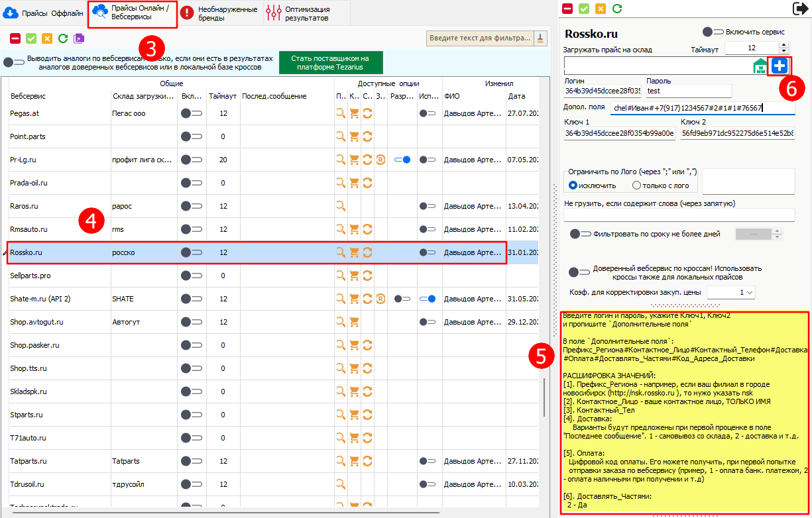
Task: Toggle the enable switch in the Pegas.at row
Action: 191,113
